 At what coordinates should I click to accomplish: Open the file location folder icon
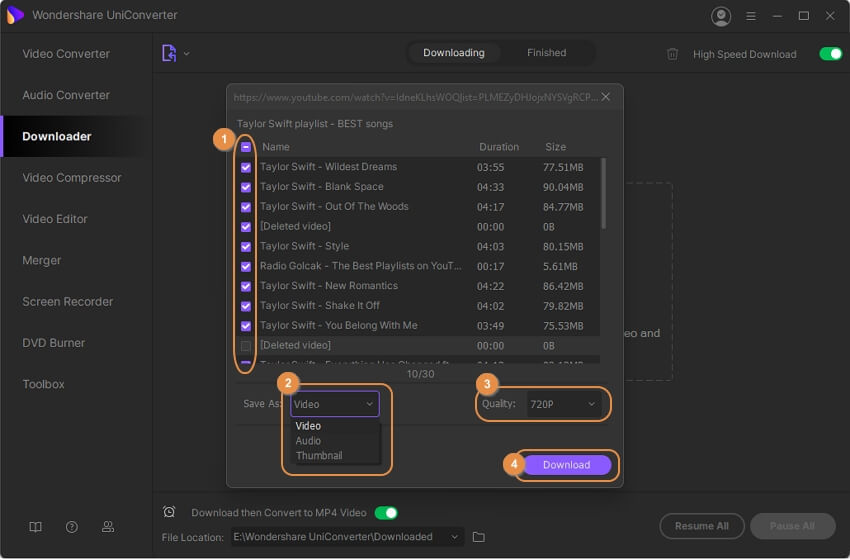[479, 537]
